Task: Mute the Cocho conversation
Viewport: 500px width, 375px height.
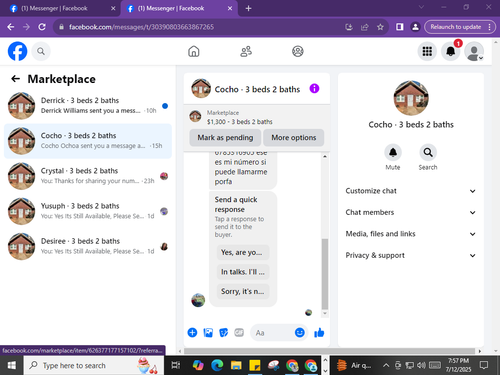Action: coord(393,152)
